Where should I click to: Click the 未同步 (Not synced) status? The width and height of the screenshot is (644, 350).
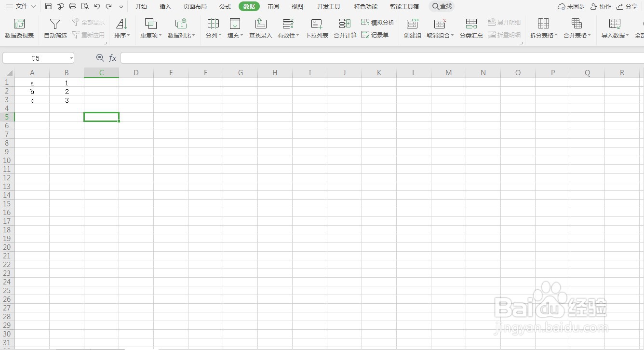pos(571,7)
